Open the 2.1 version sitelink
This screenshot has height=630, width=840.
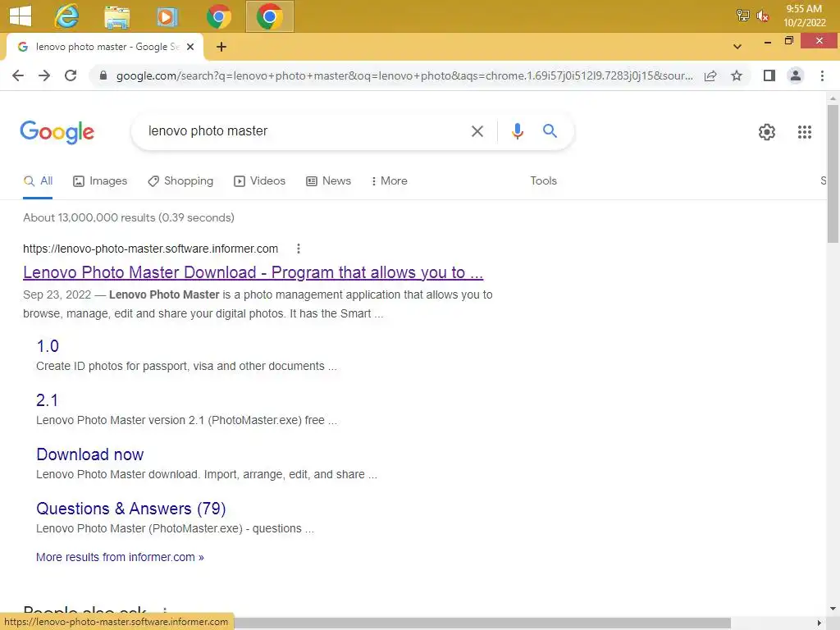[47, 400]
